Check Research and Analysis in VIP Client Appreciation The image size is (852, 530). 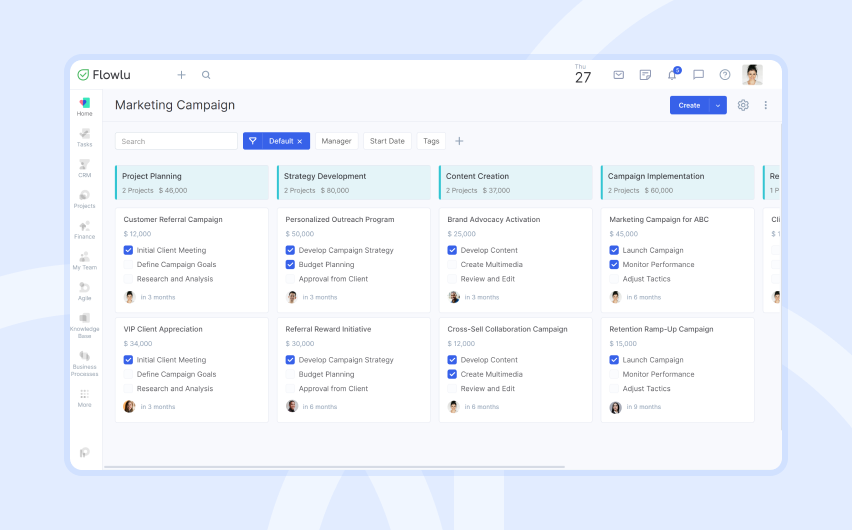click(x=128, y=389)
